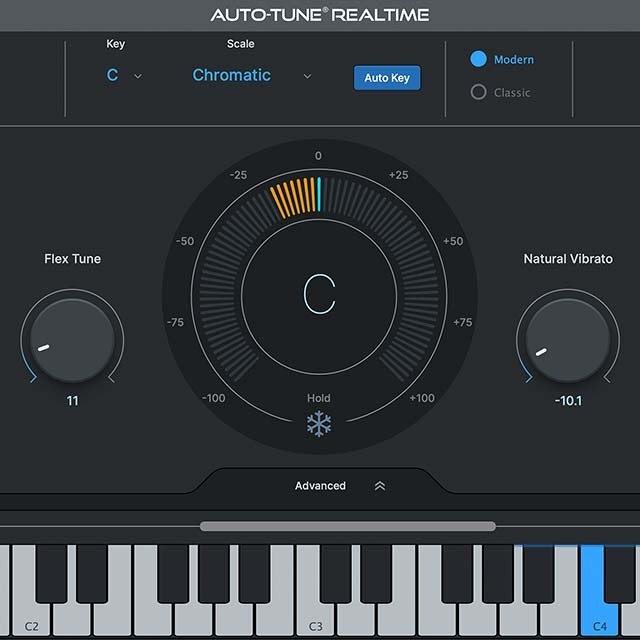Screen dimensions: 640x640
Task: Click the Advanced tab label
Action: point(320,486)
